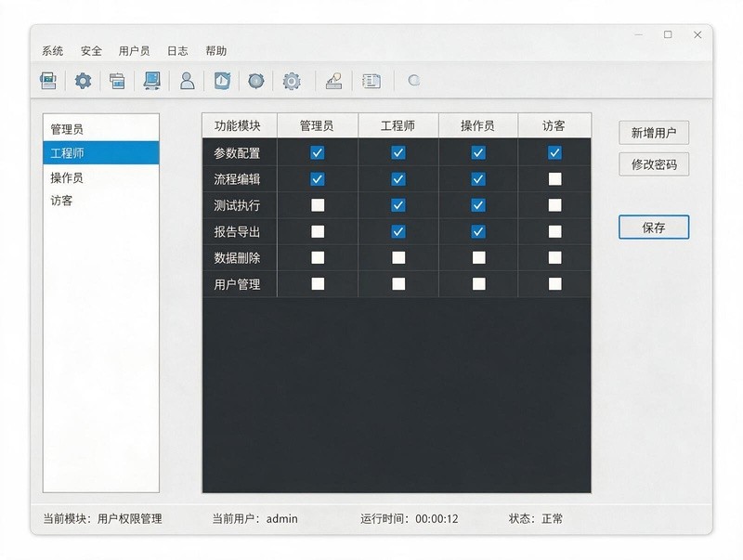Image resolution: width=743 pixels, height=560 pixels.
Task: Click the printer-style first toolbar icon
Action: click(48, 81)
